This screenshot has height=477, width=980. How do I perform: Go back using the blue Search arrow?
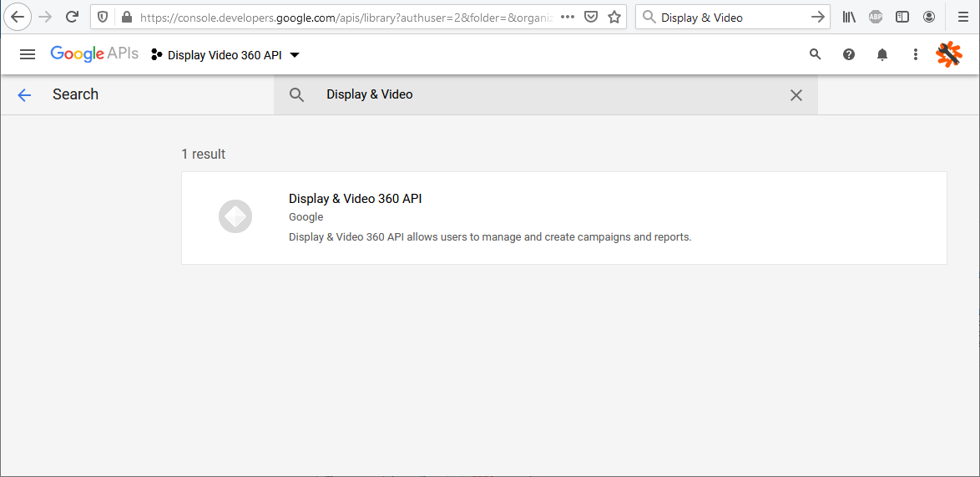click(24, 94)
